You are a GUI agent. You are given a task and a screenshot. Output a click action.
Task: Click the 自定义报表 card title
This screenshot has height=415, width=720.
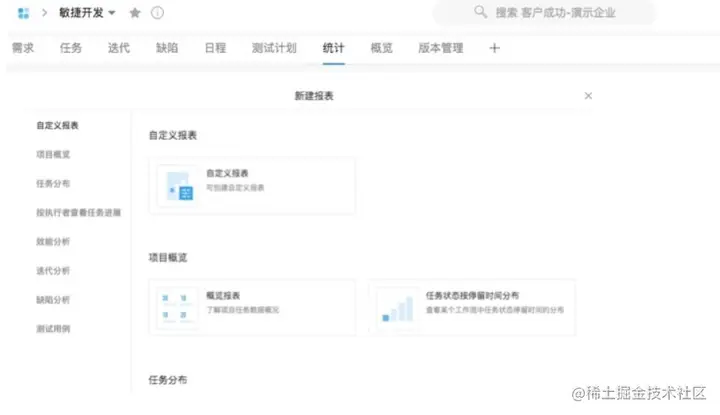pos(227,173)
